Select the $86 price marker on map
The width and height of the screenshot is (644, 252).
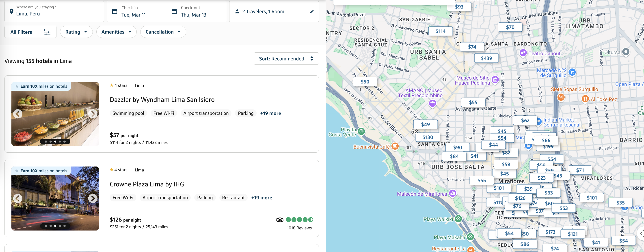[x=525, y=244]
